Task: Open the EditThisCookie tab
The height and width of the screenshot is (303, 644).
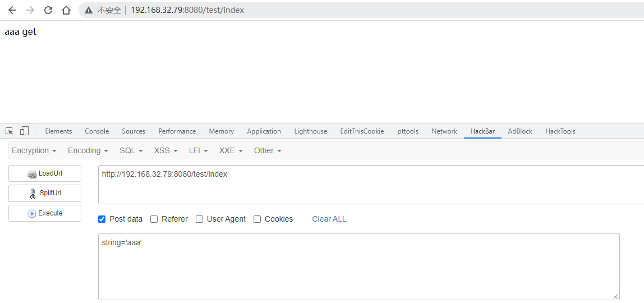Action: (x=362, y=131)
